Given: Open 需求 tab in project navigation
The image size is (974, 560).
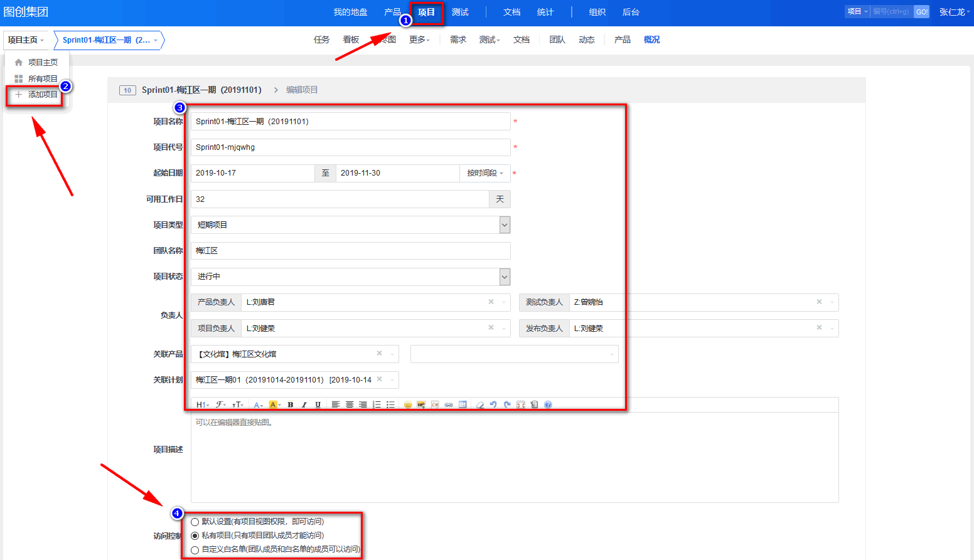Looking at the screenshot, I should [458, 40].
